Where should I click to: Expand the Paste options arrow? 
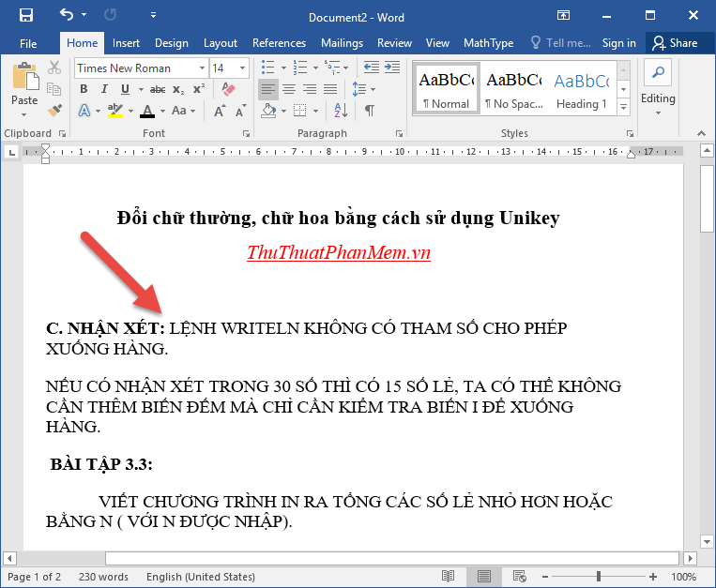point(24,115)
